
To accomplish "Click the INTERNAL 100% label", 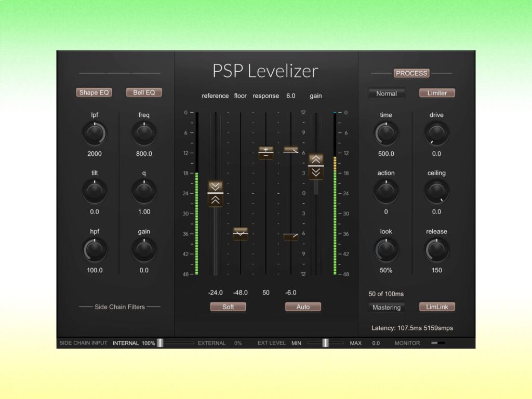I will click(x=134, y=343).
